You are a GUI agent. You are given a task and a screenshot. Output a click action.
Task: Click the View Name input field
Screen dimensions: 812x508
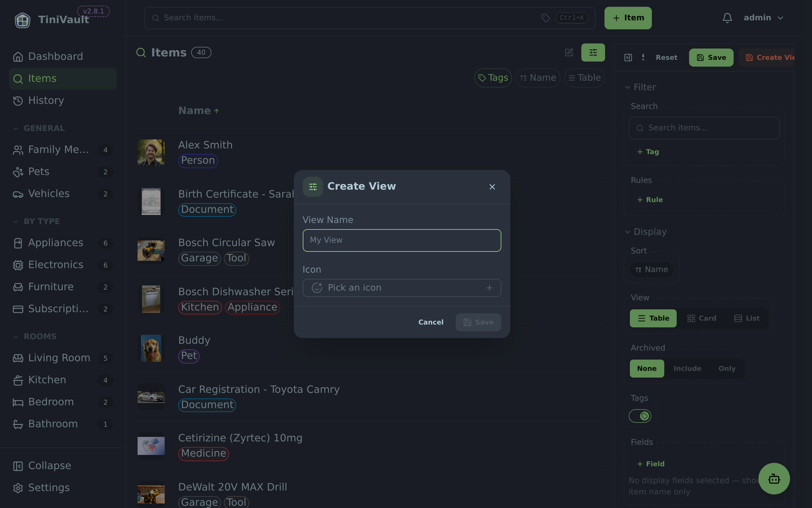(x=402, y=240)
